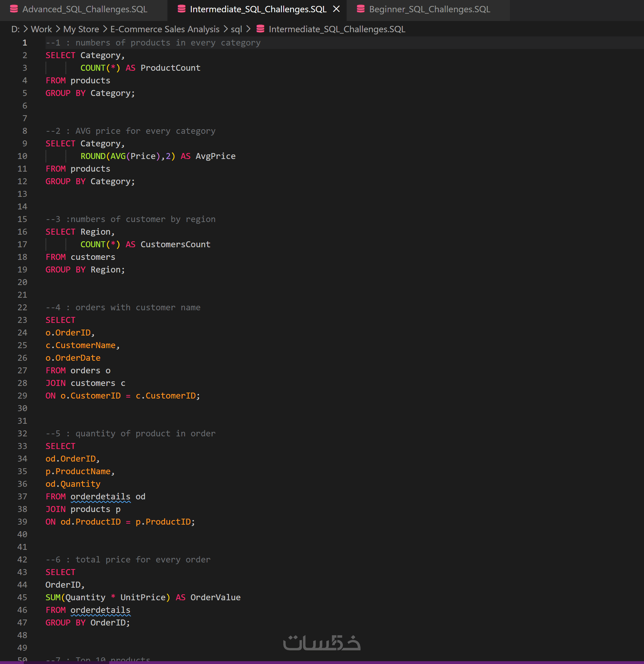This screenshot has height=664, width=644.
Task: Select the Intermediate_SQL_Challenges.SQL tab
Action: (x=258, y=9)
